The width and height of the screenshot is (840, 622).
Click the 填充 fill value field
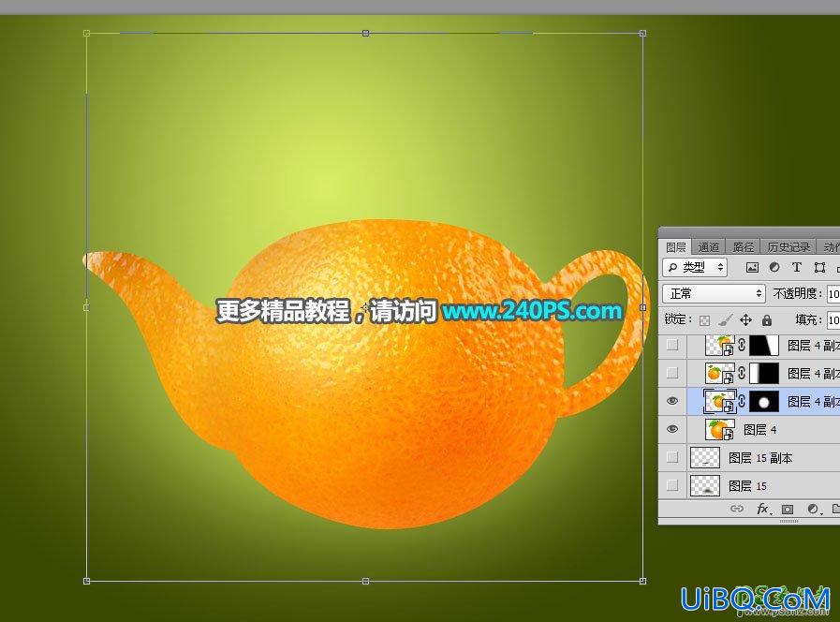pos(833,320)
